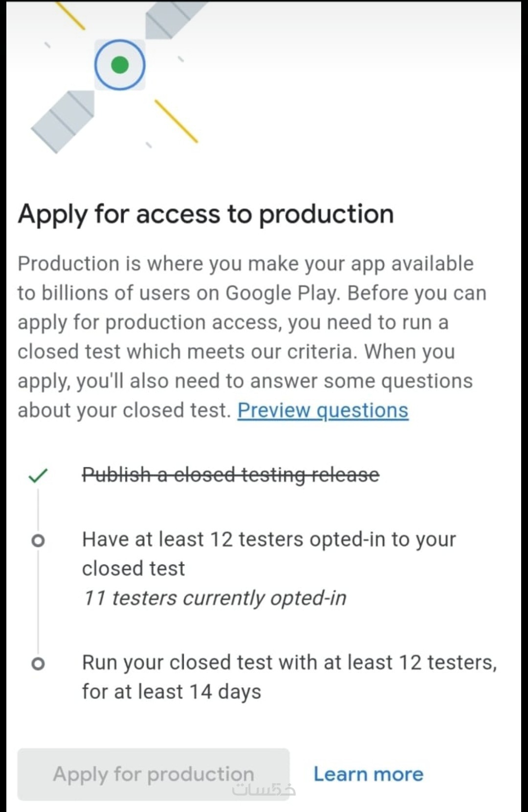The height and width of the screenshot is (812, 528).
Task: Open the Learn more link
Action: tap(368, 774)
